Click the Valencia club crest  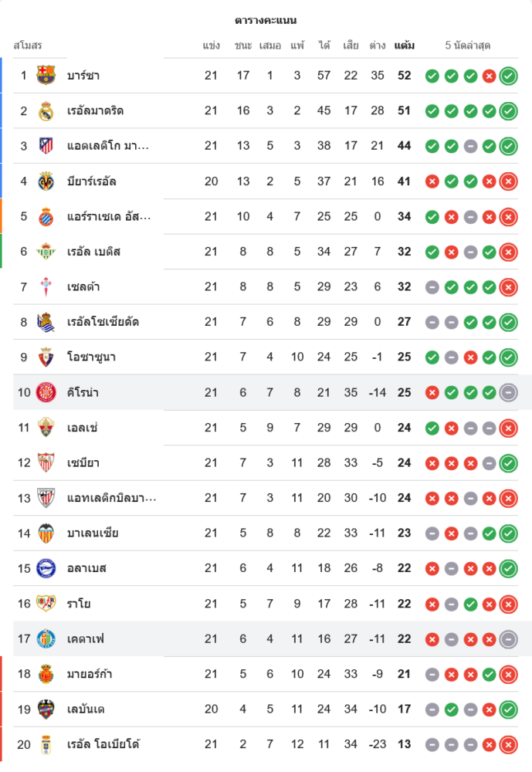point(46,533)
